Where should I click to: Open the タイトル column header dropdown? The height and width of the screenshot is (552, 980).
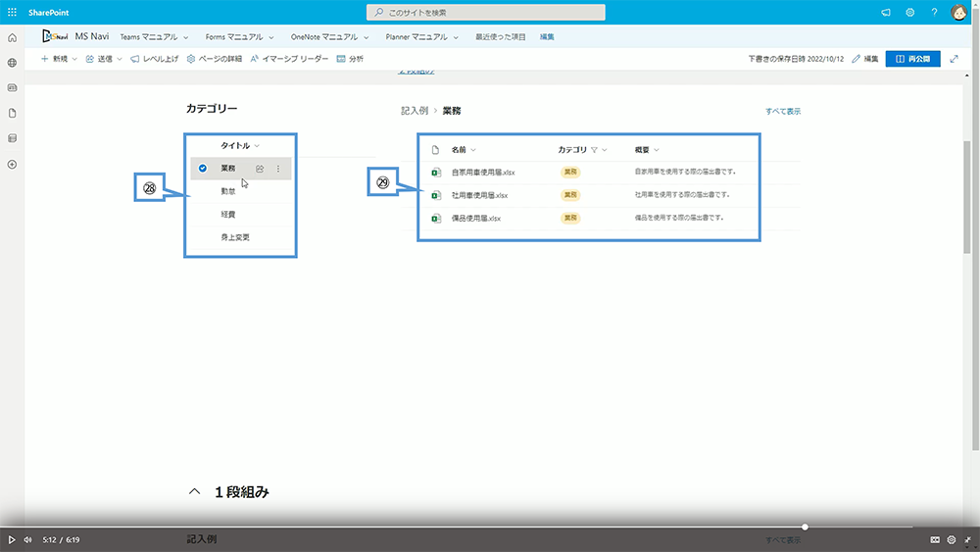239,146
